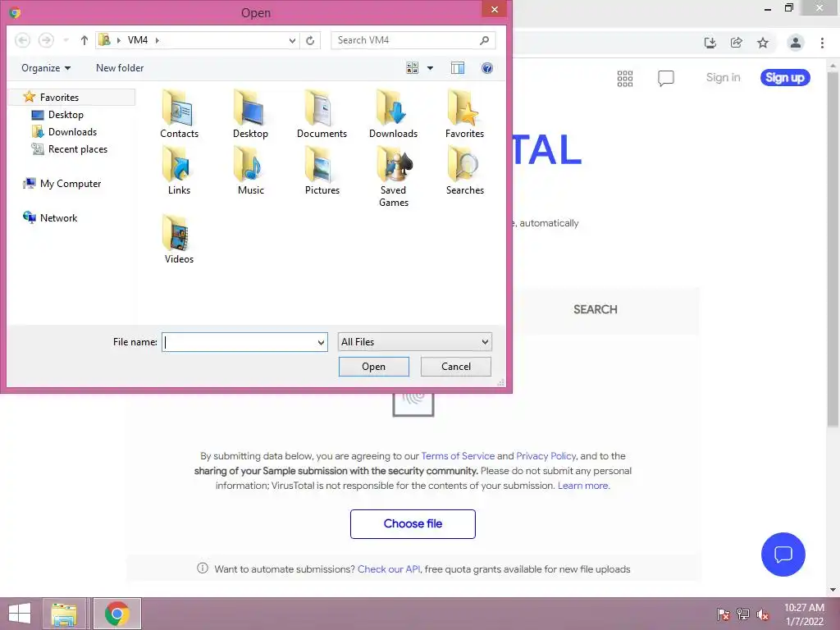Open Action Center flag tray icon
This screenshot has width=840, height=630.
click(723, 614)
